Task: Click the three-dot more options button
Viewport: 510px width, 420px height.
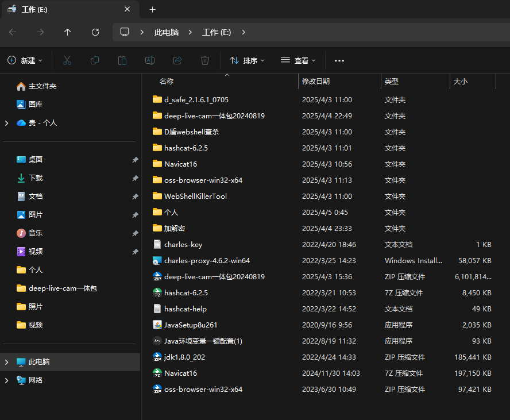Action: 339,60
